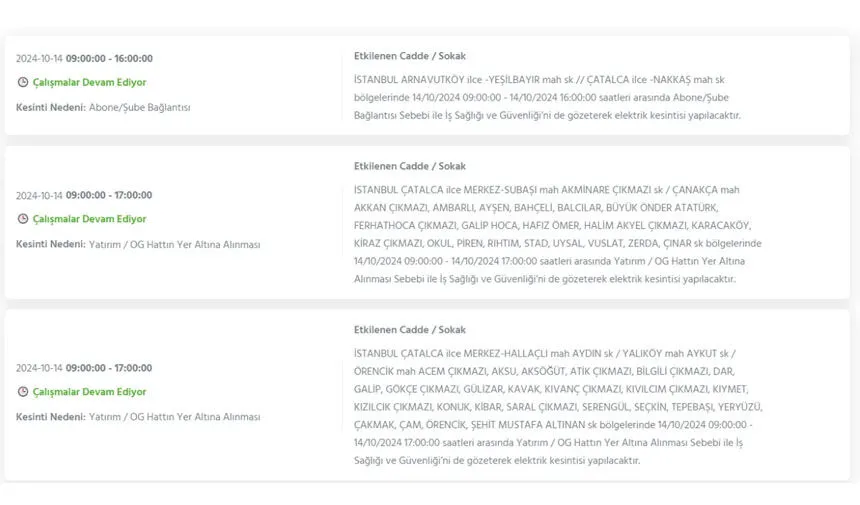The image size is (860, 505).
Task: Click 'Çalışmalar Devam Ediyor' status in the Merkez-Hallaçlı card
Action: pos(88,392)
